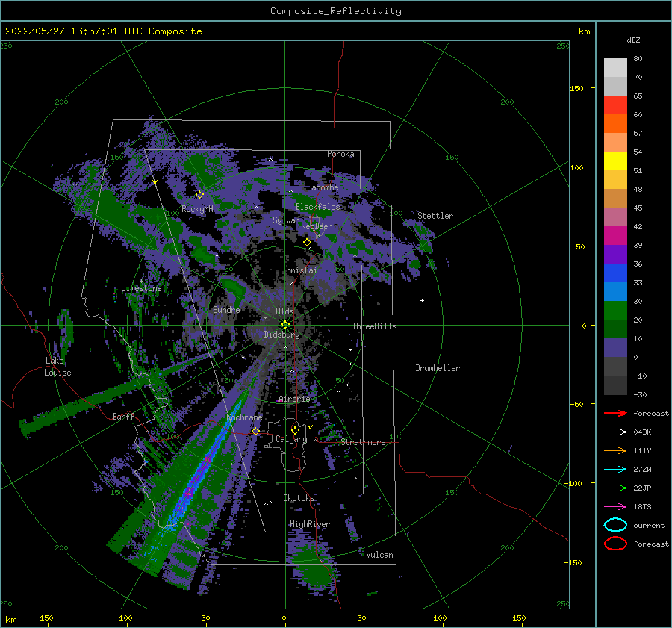Select the Stettler label
672x628 pixels.
(435, 216)
